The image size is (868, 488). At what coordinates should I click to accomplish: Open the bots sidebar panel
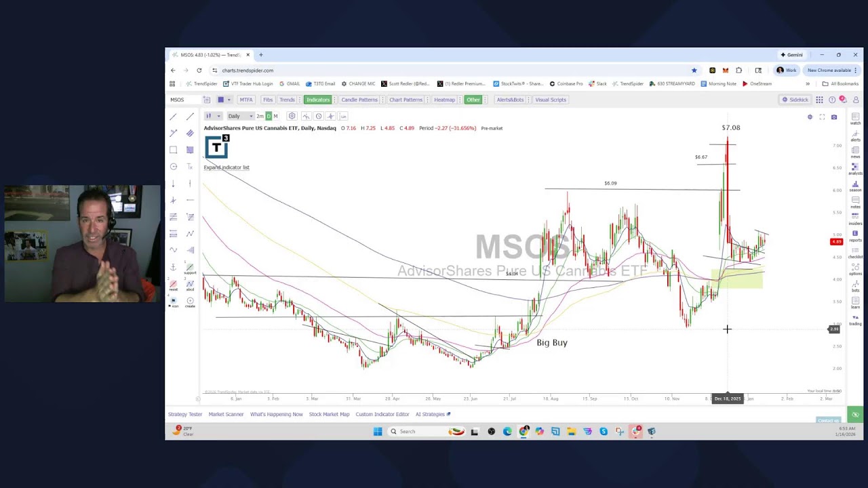pyautogui.click(x=855, y=286)
